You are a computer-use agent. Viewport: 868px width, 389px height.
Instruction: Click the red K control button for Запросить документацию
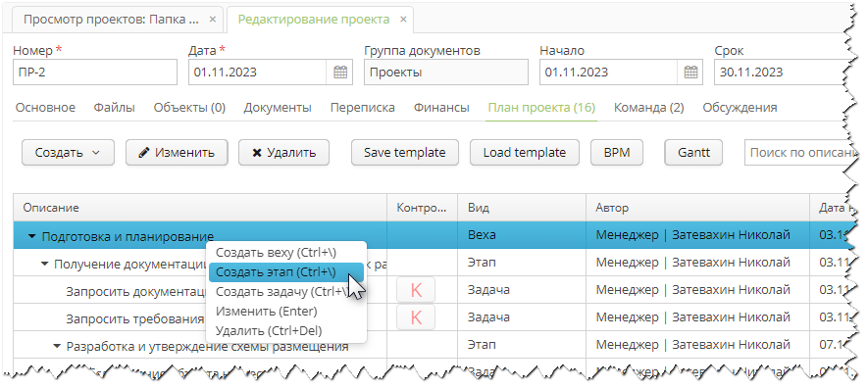(x=416, y=290)
